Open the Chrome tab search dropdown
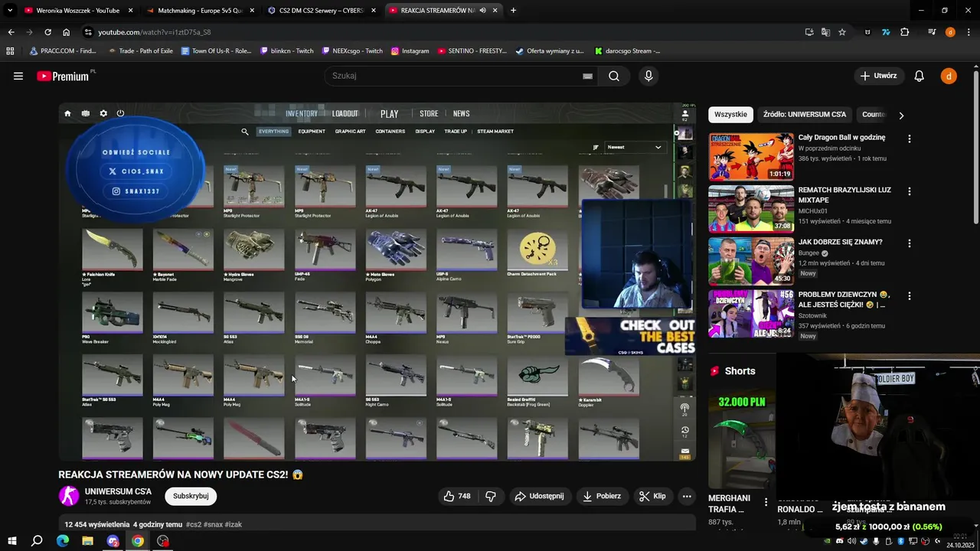The width and height of the screenshot is (980, 551). pos(9,10)
